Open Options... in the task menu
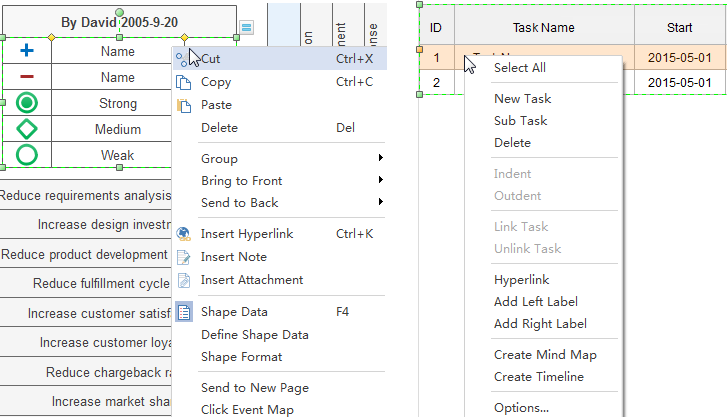The width and height of the screenshot is (727, 417). 521,407
